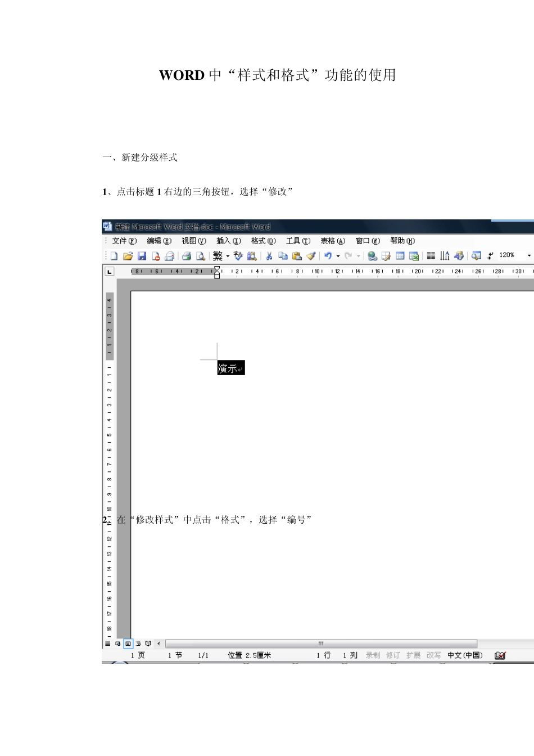Viewport: 534px width, 756px height.
Task: Open the zoom 120% dropdown arrow
Action: tap(529, 256)
